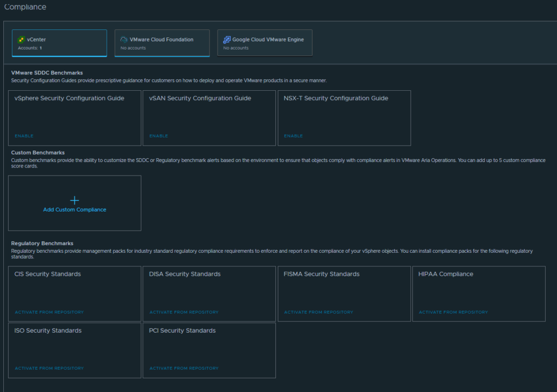Screen dimensions: 557x392
Task: Click the VMware Cloud Foundation cloud icon
Action: coord(123,39)
